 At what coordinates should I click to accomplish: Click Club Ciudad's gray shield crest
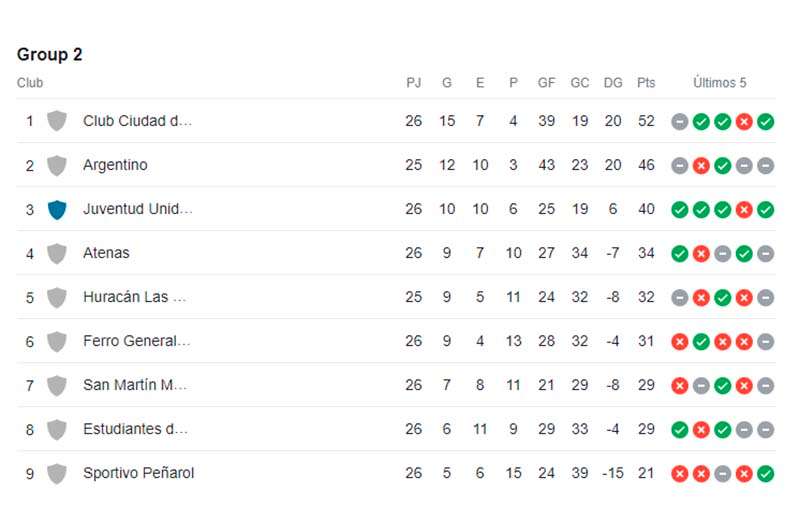tap(57, 121)
